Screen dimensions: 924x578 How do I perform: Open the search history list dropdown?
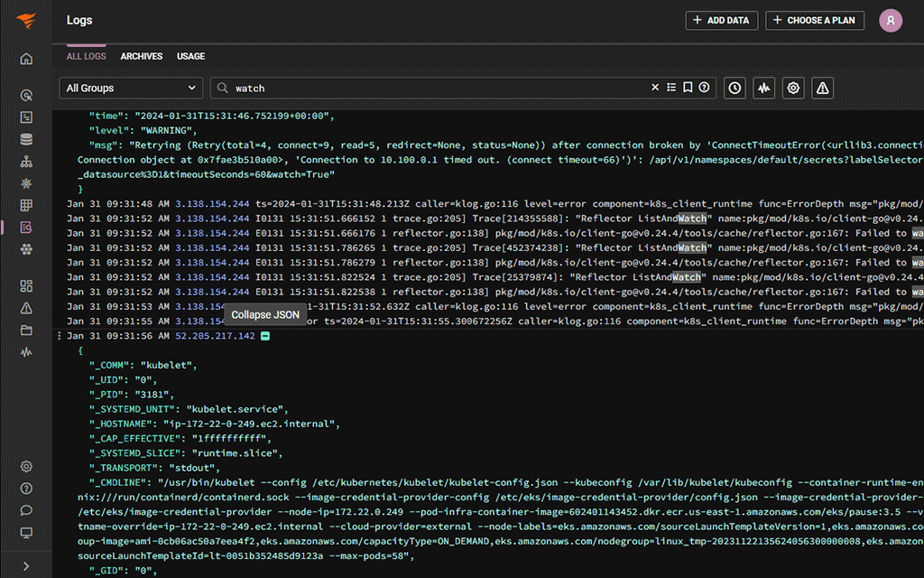(x=671, y=88)
